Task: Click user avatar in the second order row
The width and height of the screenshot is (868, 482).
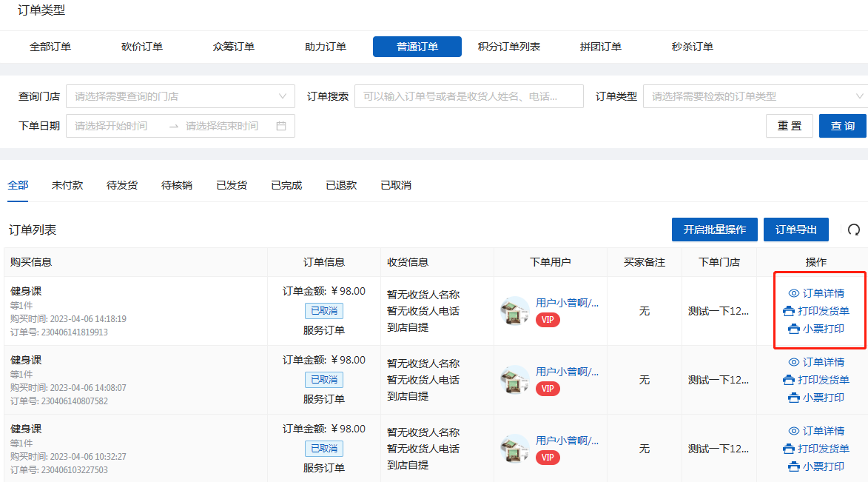Action: click(514, 380)
